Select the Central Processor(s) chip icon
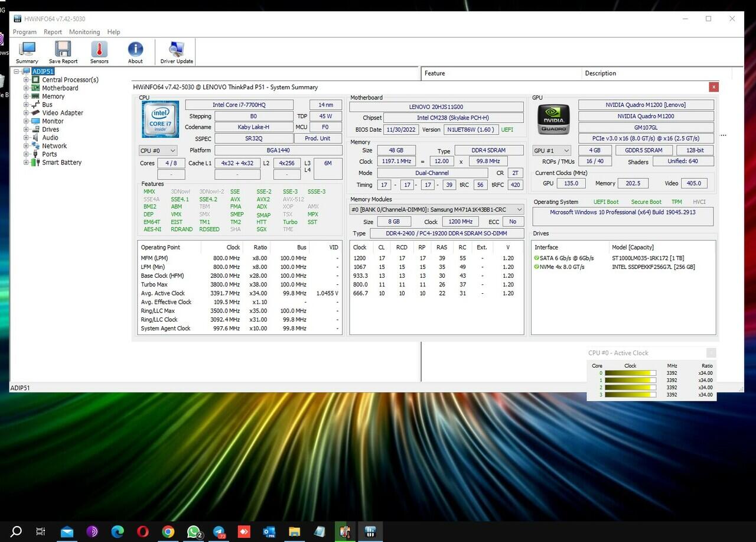Screen dimensions: 756x542 point(35,80)
